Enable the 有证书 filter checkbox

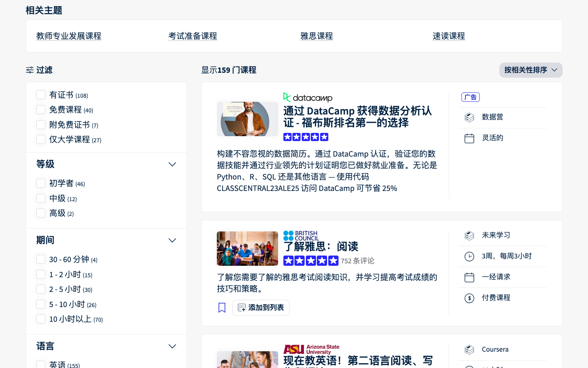coord(41,94)
